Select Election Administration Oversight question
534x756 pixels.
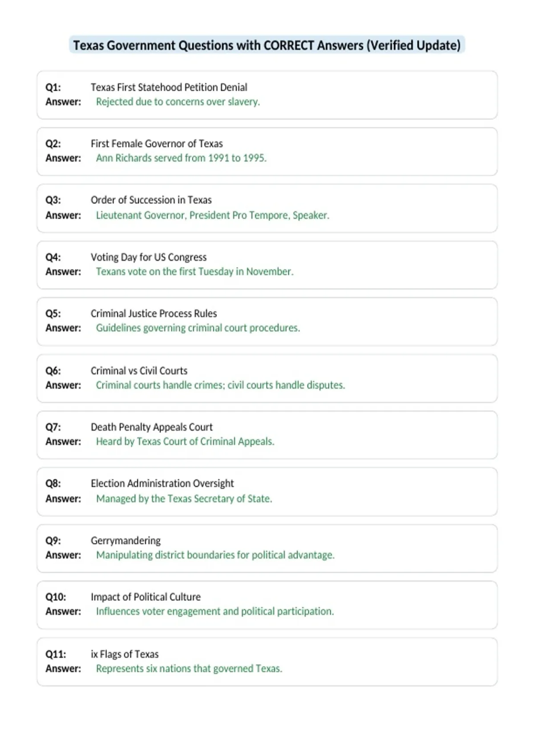tap(162, 483)
